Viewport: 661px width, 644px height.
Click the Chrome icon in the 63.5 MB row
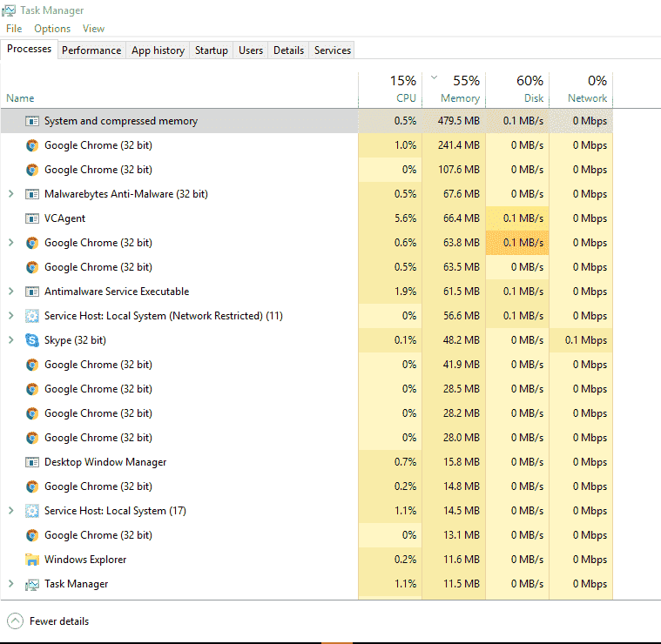32,267
